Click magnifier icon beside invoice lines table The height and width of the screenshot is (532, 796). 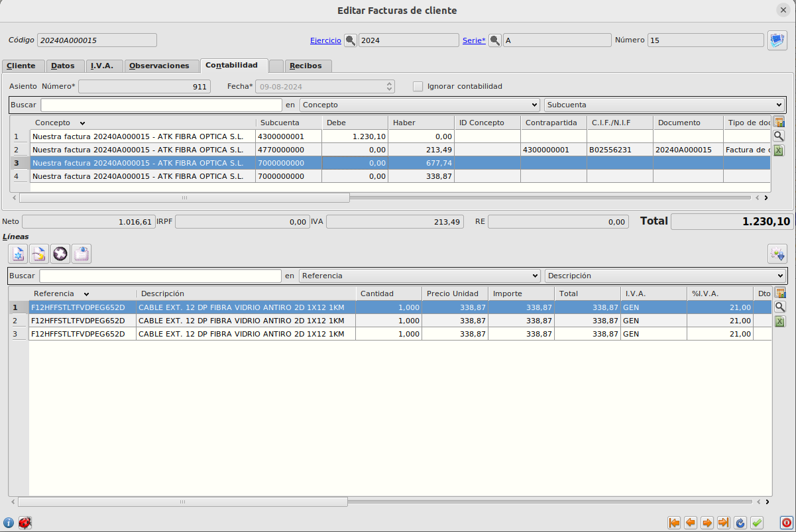(780, 307)
